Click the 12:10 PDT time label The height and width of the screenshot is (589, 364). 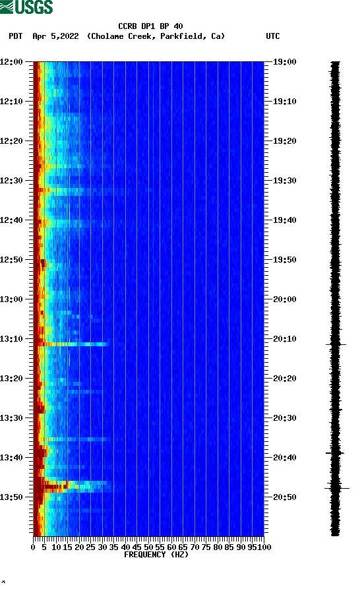coord(11,102)
